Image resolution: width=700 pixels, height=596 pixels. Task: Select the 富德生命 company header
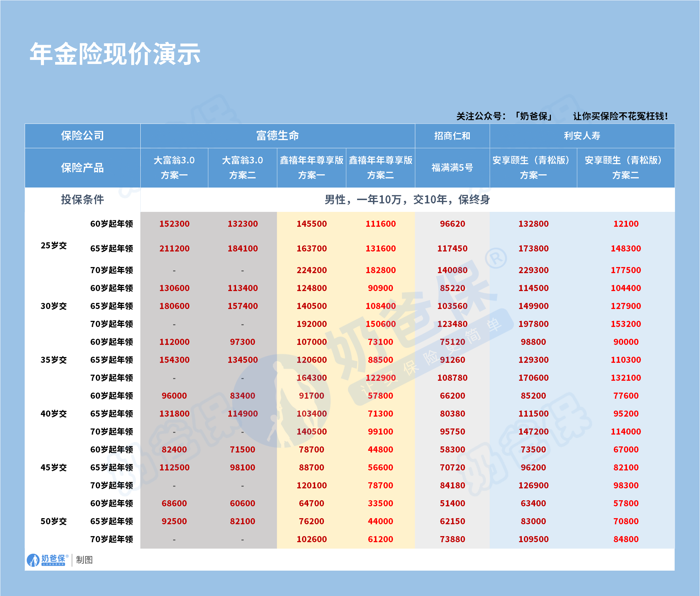[277, 136]
